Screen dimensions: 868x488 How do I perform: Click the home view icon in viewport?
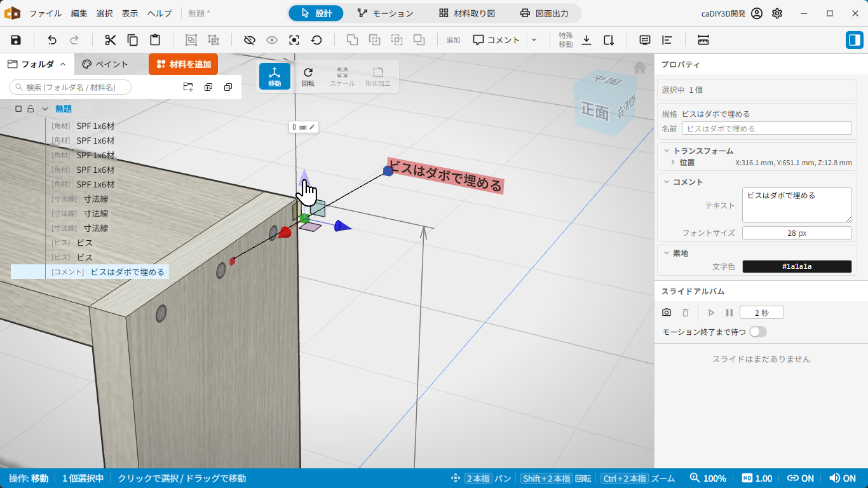640,67
